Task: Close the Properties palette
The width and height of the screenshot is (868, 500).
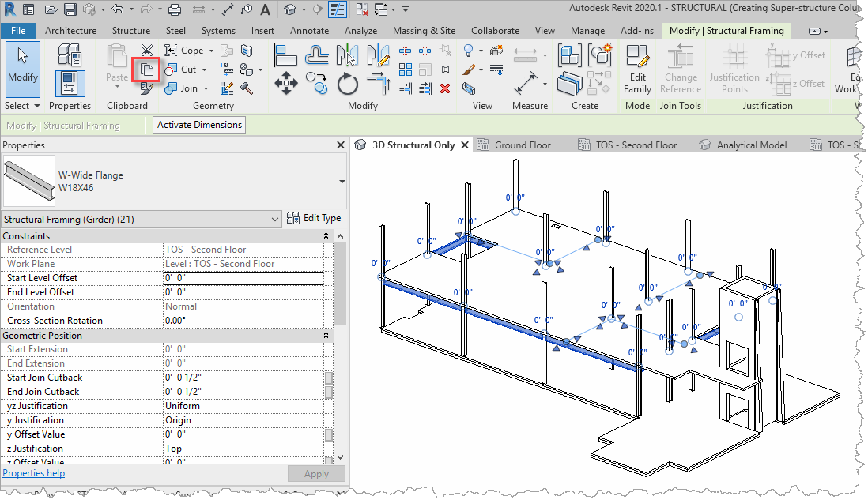Action: (x=341, y=145)
